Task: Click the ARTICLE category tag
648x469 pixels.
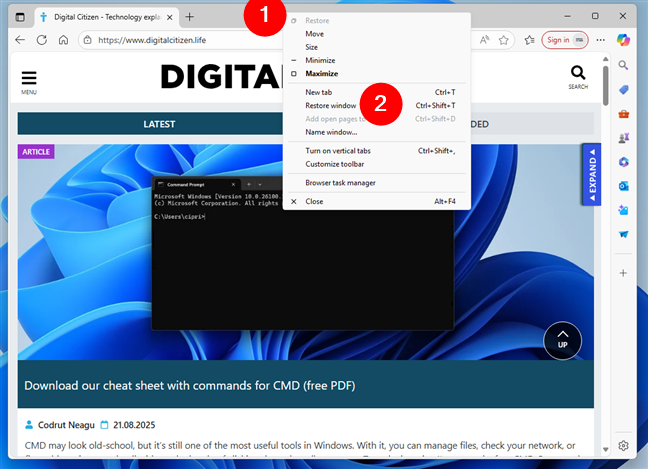Action: 36,152
